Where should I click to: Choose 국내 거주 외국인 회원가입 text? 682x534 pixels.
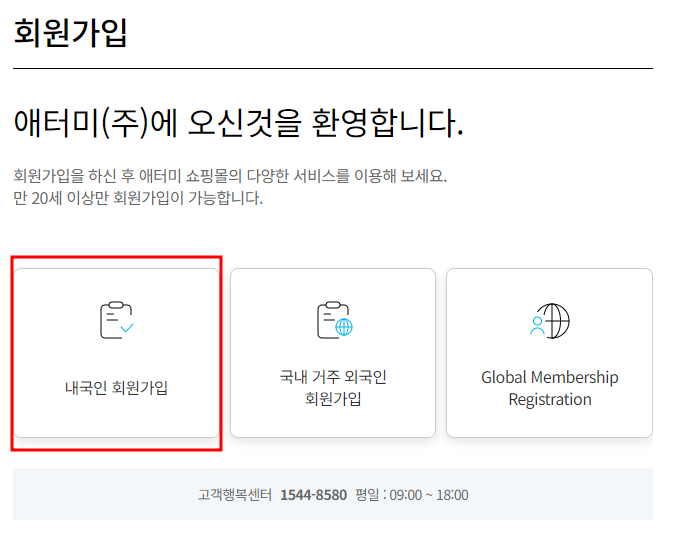[333, 387]
